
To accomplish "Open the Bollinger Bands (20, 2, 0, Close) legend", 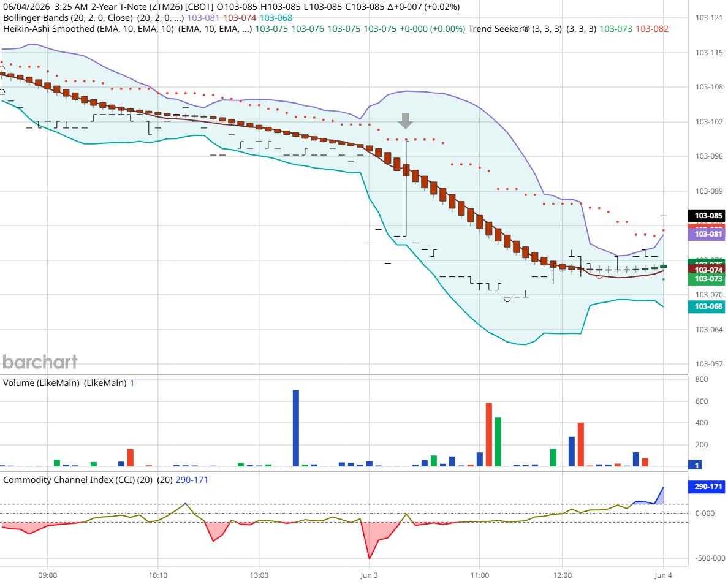I will pyautogui.click(x=68, y=18).
